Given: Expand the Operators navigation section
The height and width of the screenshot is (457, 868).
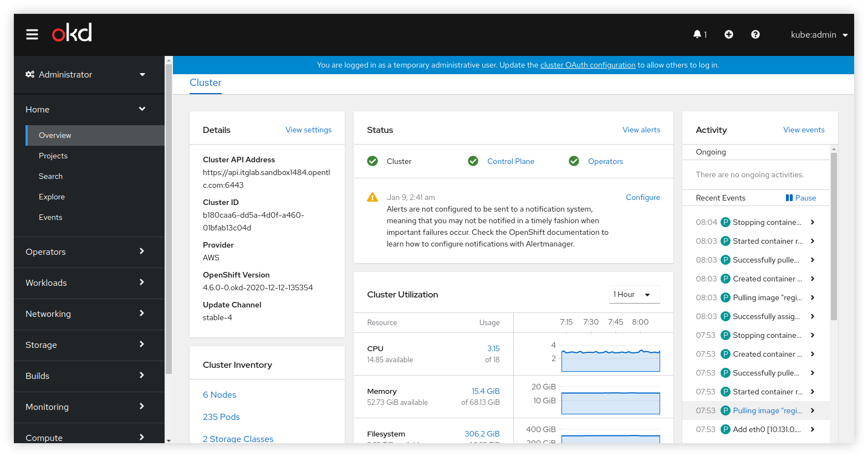Looking at the screenshot, I should [x=86, y=251].
